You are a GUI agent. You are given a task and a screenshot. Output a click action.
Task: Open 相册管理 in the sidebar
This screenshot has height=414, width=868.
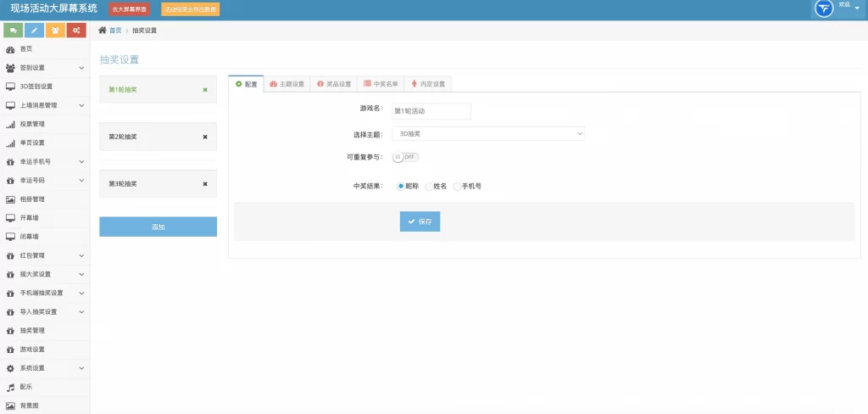(44, 199)
